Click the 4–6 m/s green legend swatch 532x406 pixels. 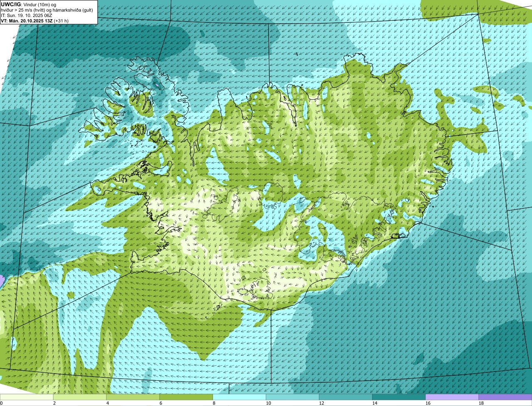point(133,397)
